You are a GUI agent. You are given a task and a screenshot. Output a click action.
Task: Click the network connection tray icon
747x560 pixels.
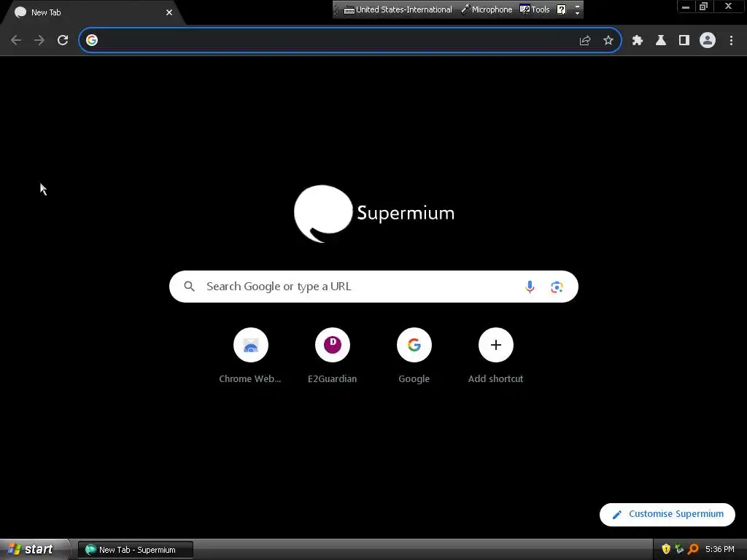[679, 549]
